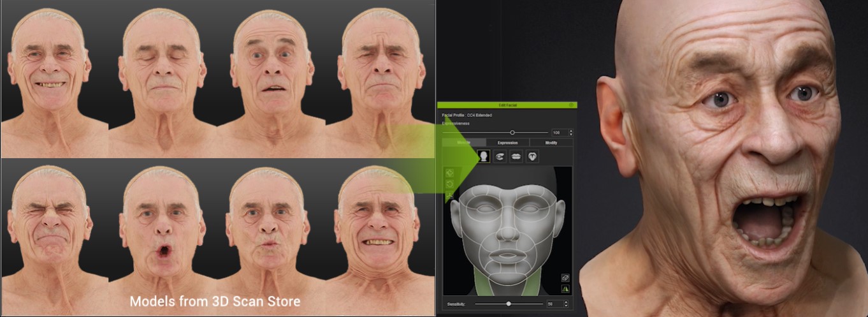Select the green neck region on face map

pos(484,284)
